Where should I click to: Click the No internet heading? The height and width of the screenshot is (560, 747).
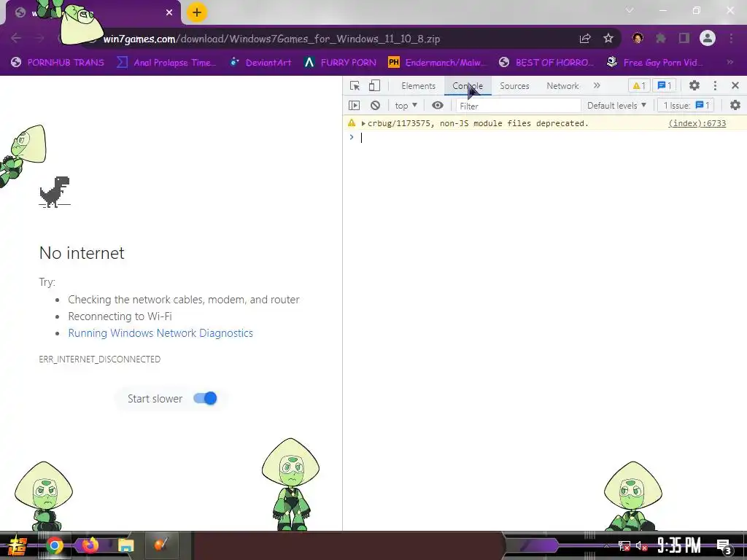(x=82, y=253)
